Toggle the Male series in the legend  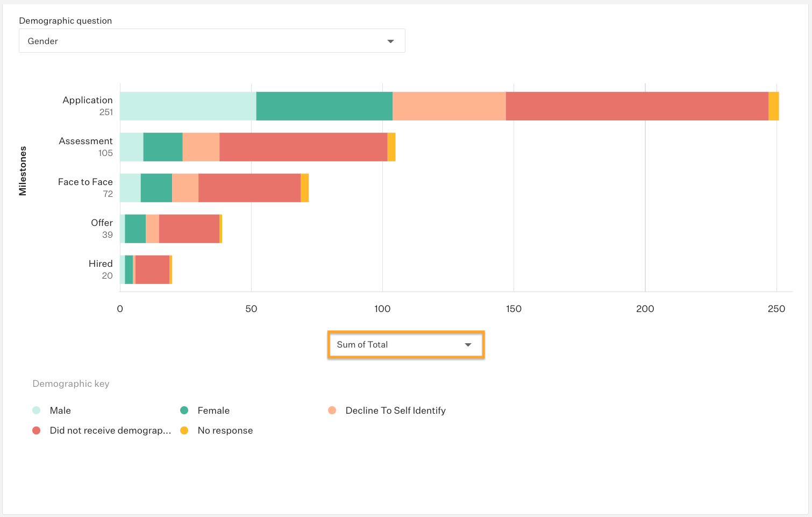coord(61,410)
